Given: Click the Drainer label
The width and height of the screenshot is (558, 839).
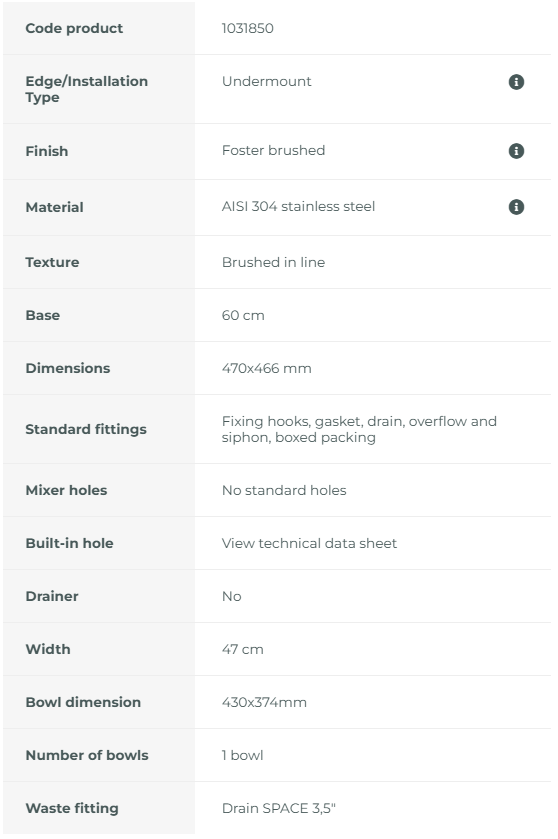Looking at the screenshot, I should (x=52, y=596).
